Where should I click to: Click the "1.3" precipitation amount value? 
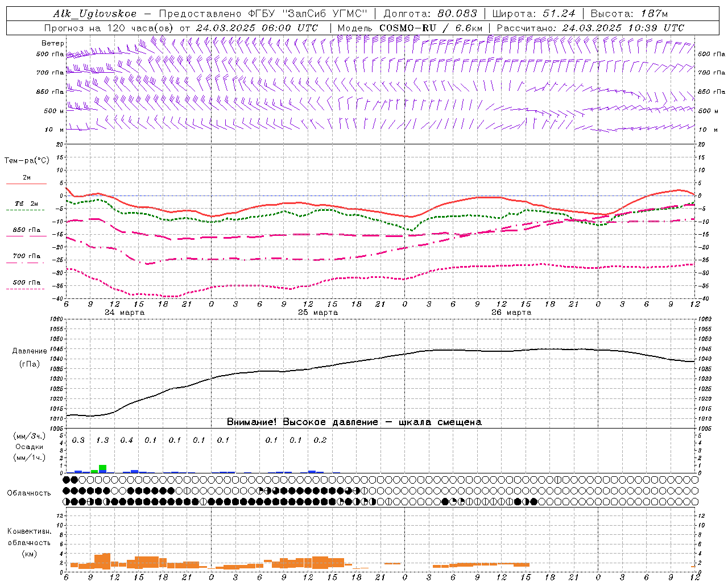[x=102, y=440]
